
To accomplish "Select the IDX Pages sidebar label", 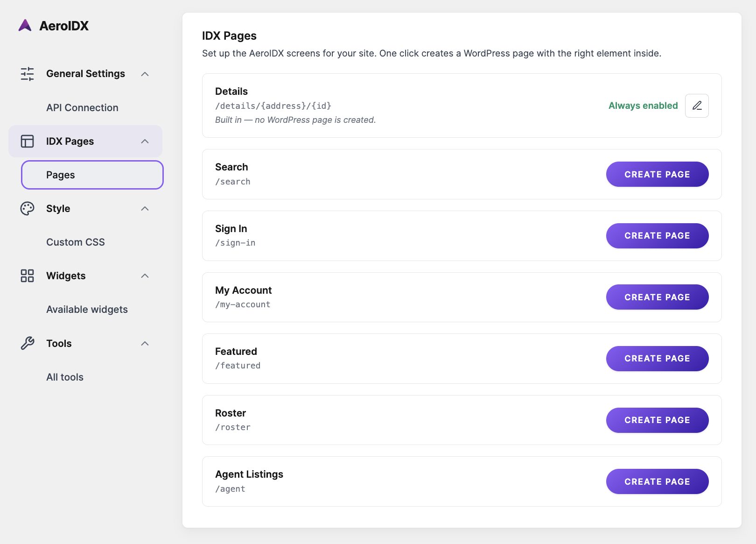I will click(70, 141).
